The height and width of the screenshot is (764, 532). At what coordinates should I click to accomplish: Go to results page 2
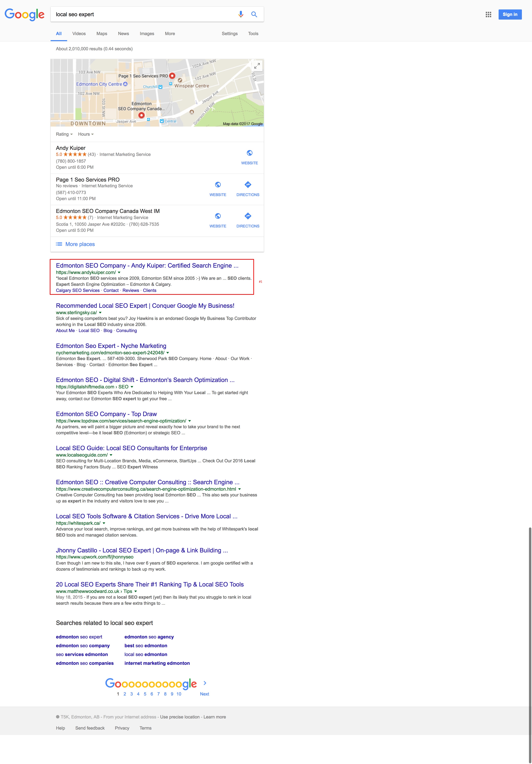(x=125, y=694)
